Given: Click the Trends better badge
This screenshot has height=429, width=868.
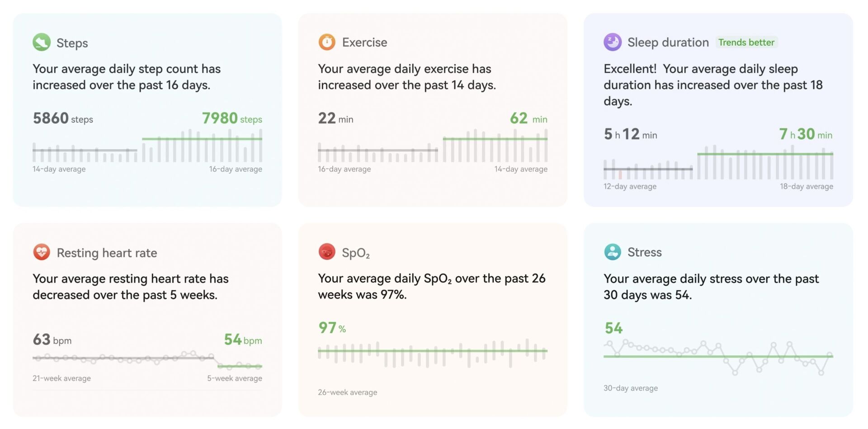Looking at the screenshot, I should [746, 42].
